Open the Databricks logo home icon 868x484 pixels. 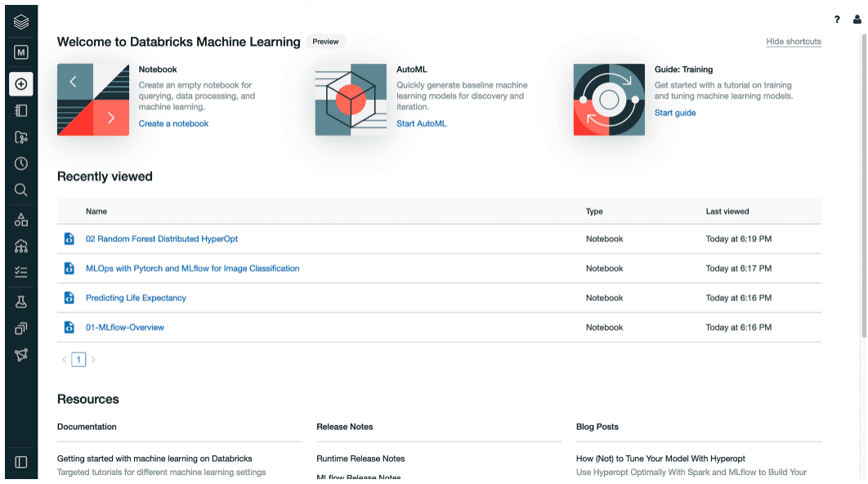click(x=21, y=21)
